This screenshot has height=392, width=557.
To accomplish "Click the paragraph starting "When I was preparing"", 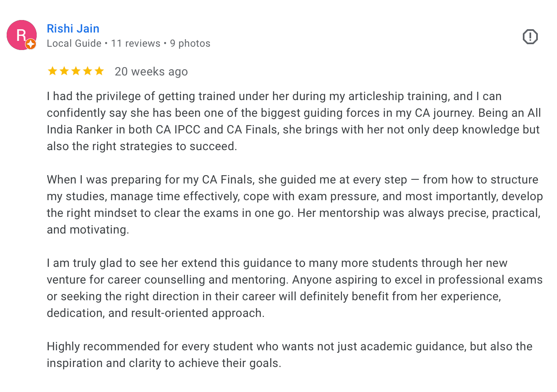I will (x=292, y=204).
